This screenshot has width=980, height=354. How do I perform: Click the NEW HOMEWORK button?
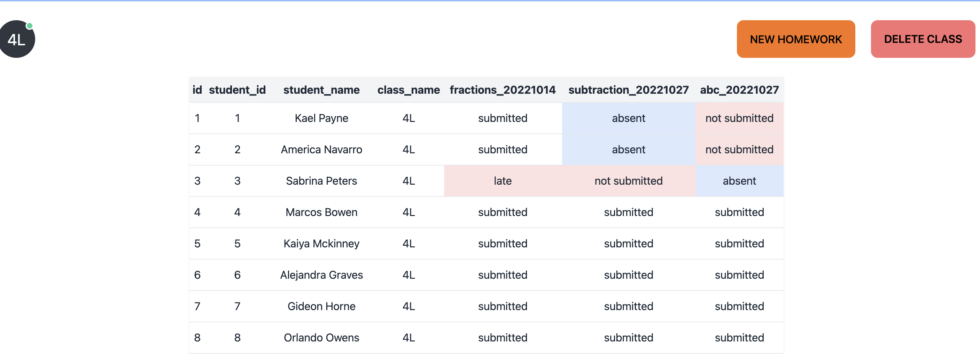coord(795,39)
